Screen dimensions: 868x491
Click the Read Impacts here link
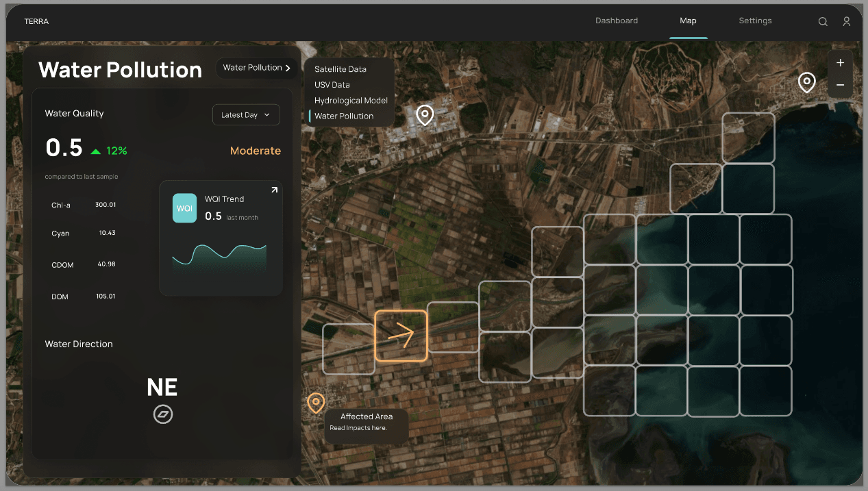pyautogui.click(x=358, y=428)
